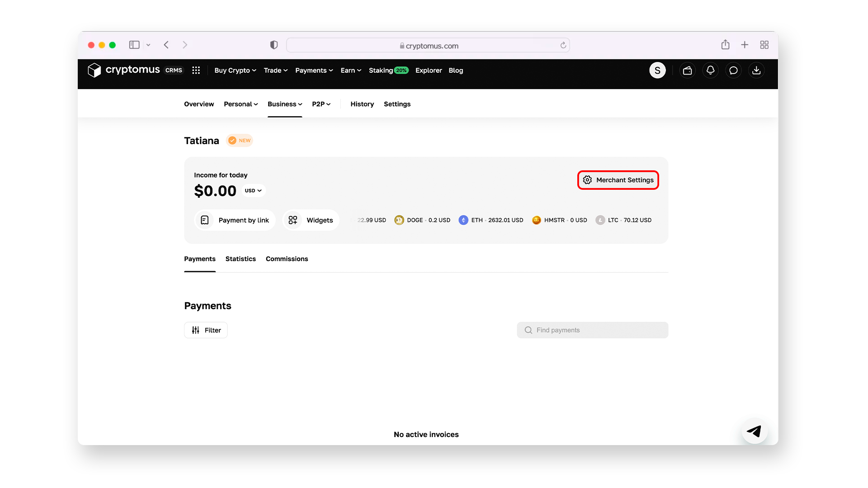Open the wallet icon in header
Viewport: 868px width, 488px height.
687,70
